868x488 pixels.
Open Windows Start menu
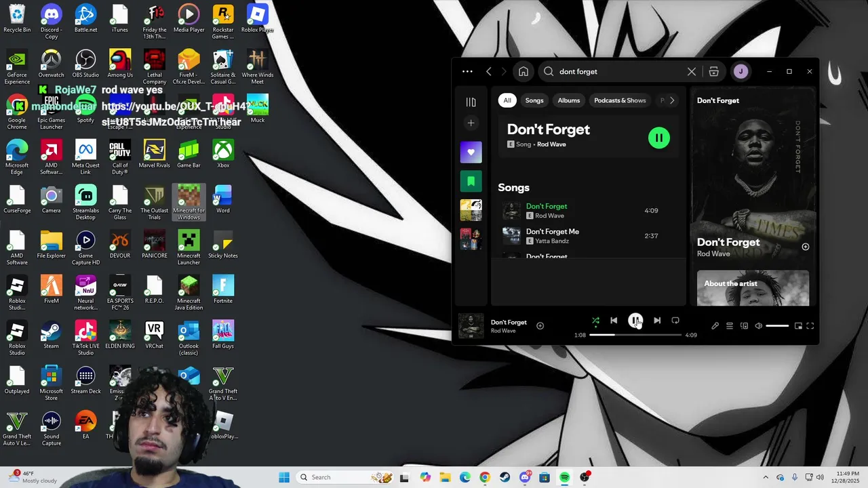[x=284, y=477]
